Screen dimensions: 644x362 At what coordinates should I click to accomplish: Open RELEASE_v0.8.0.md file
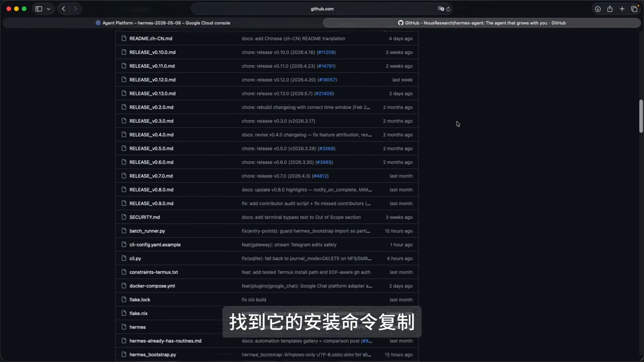(x=151, y=190)
